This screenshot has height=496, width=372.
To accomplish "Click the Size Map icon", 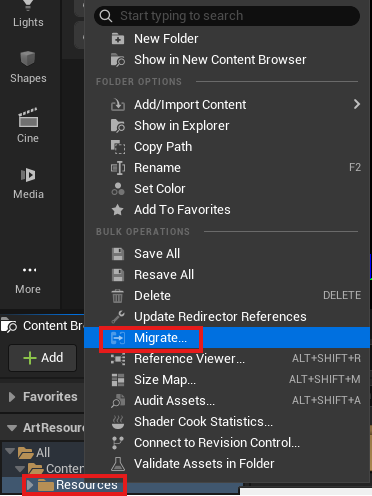I will (x=118, y=380).
